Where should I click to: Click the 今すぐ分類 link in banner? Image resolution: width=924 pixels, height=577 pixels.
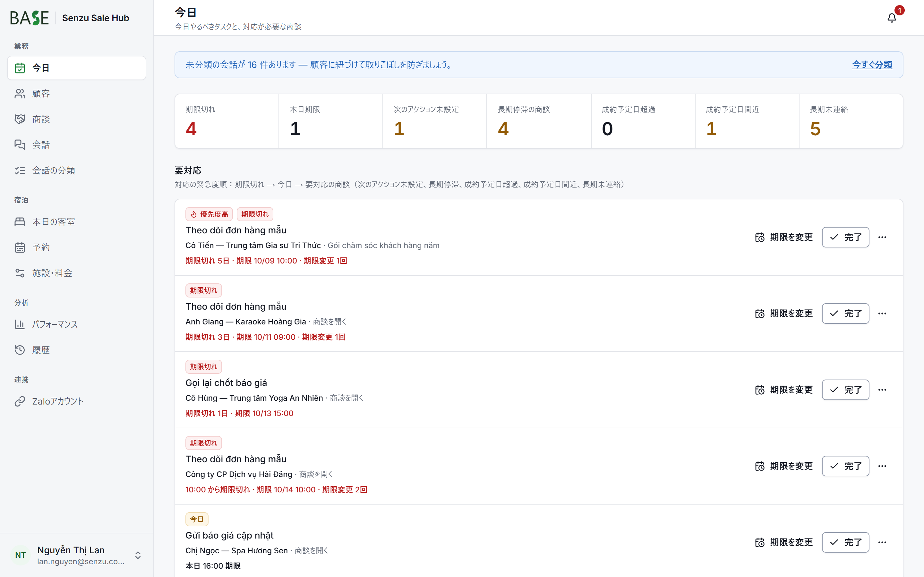coord(872,65)
